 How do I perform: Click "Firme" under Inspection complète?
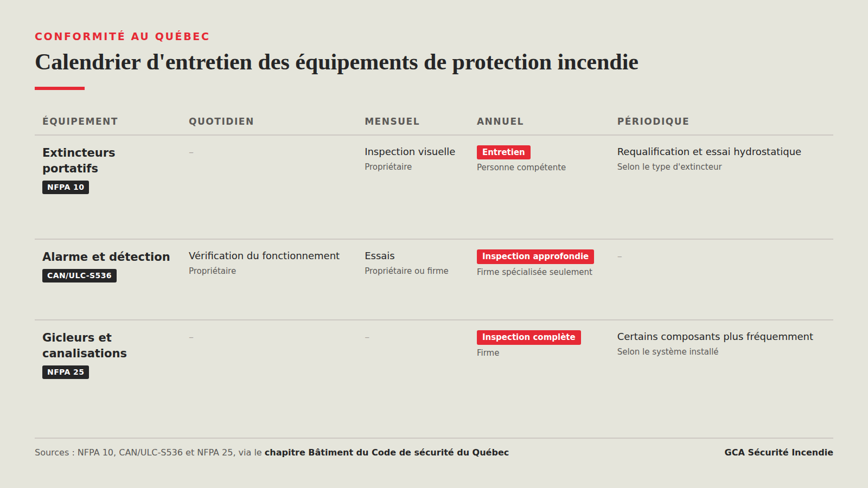point(488,353)
